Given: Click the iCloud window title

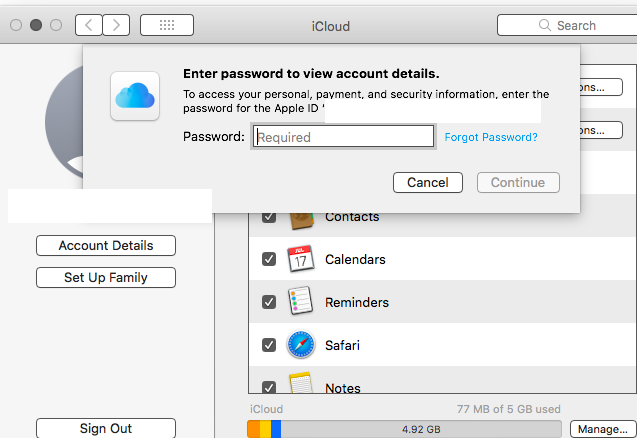Looking at the screenshot, I should [331, 26].
